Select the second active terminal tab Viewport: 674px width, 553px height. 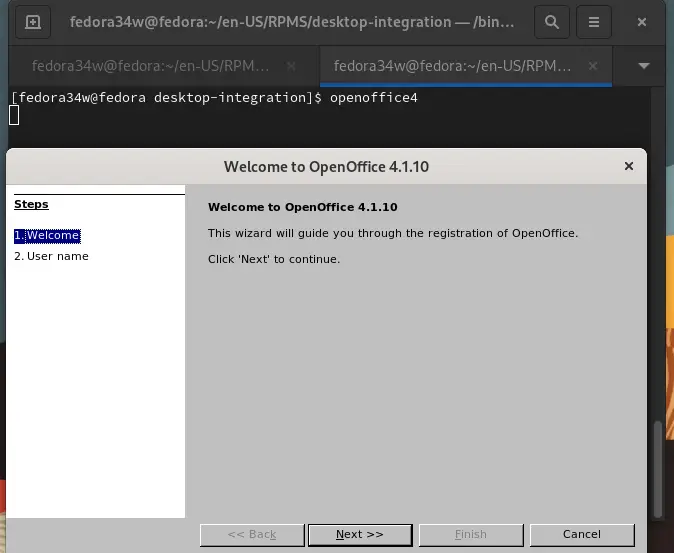coord(452,66)
